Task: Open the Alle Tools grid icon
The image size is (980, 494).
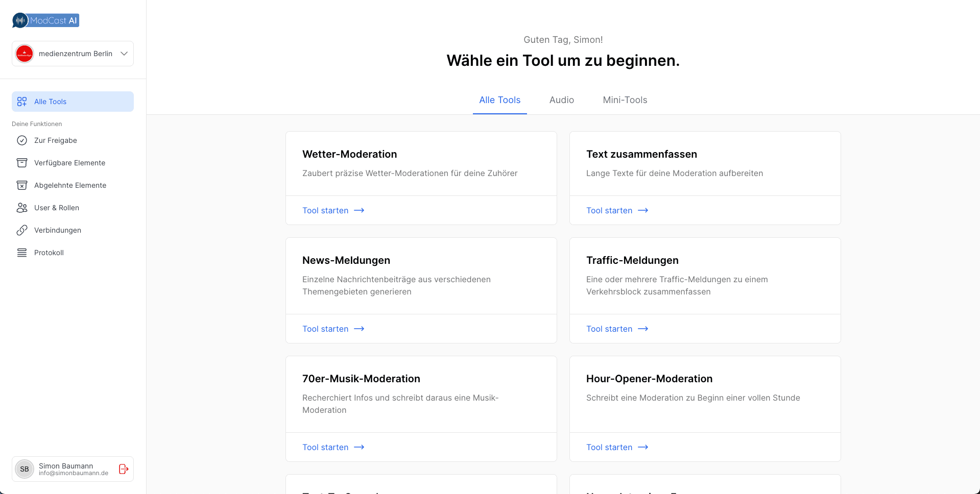Action: pos(22,102)
